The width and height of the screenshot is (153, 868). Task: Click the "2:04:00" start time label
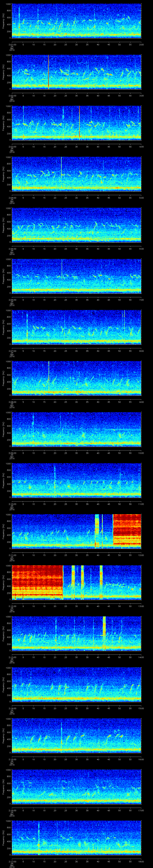pyautogui.click(x=12, y=198)
